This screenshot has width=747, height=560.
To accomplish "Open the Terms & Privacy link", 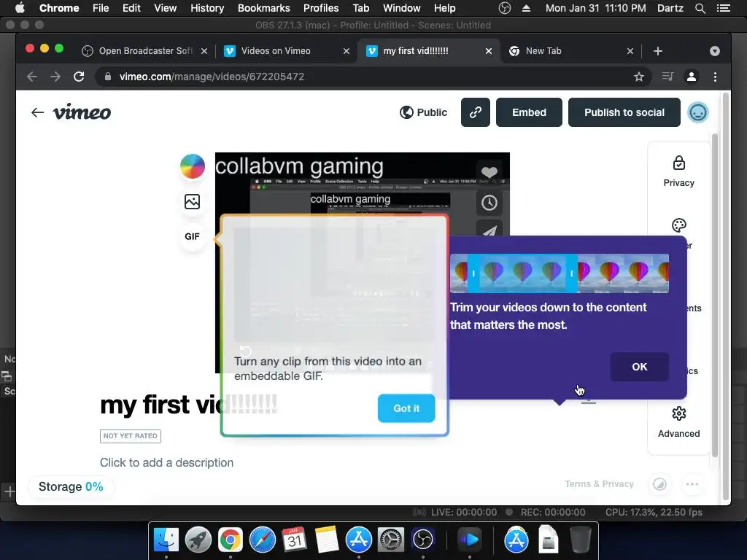I will 599,484.
